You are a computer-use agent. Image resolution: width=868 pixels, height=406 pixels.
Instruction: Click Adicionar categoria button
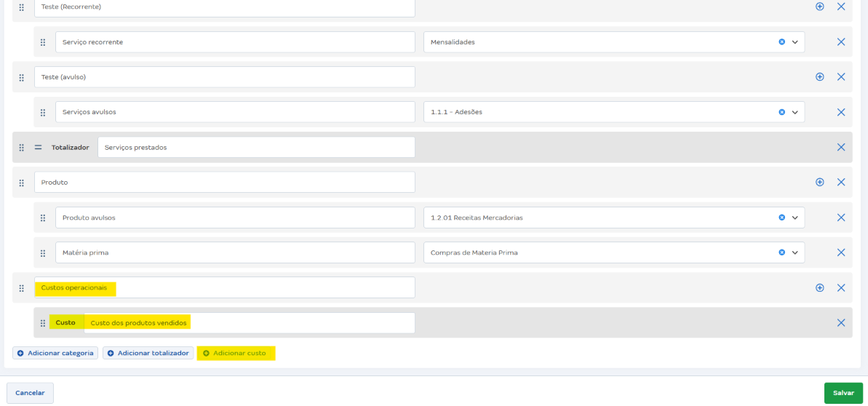[55, 354]
